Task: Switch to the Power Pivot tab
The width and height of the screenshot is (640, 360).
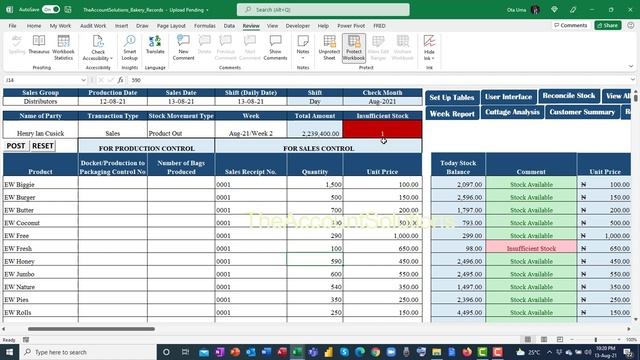Action: (x=351, y=26)
